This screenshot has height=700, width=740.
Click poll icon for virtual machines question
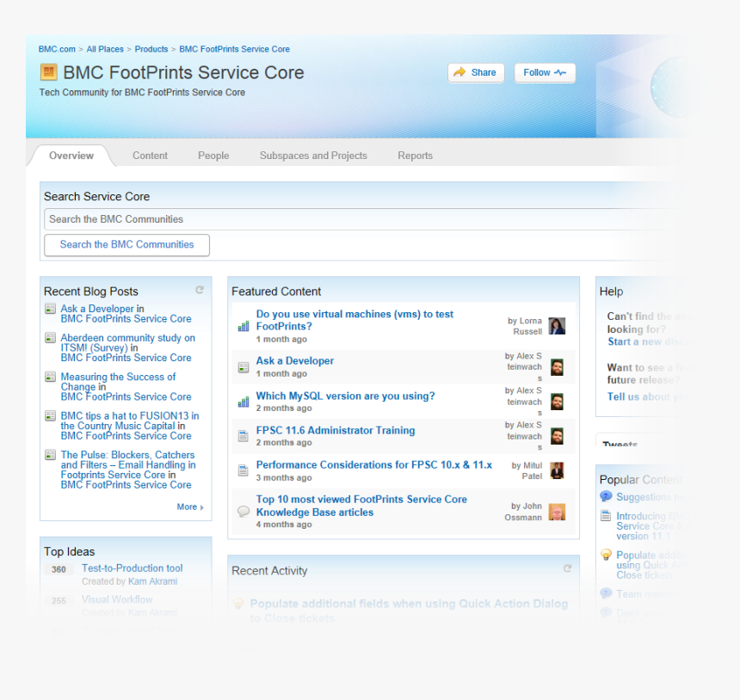(x=244, y=326)
